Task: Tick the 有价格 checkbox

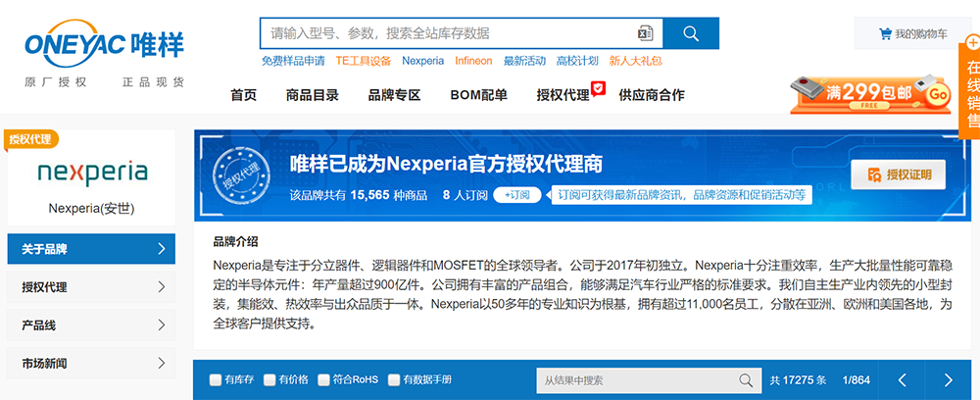Action: [269, 379]
